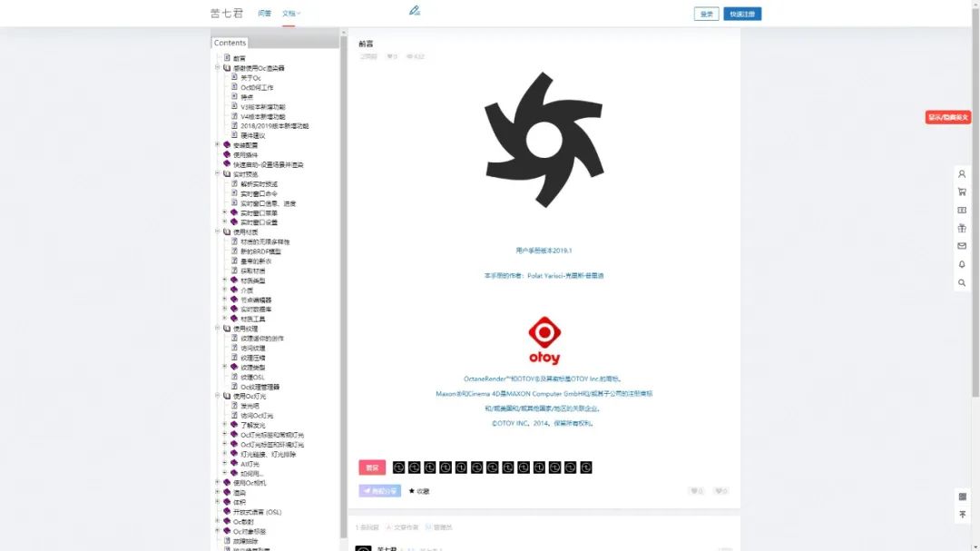The height and width of the screenshot is (551, 980).
Task: Open the 用户手册版本2019.1 link
Action: point(544,251)
